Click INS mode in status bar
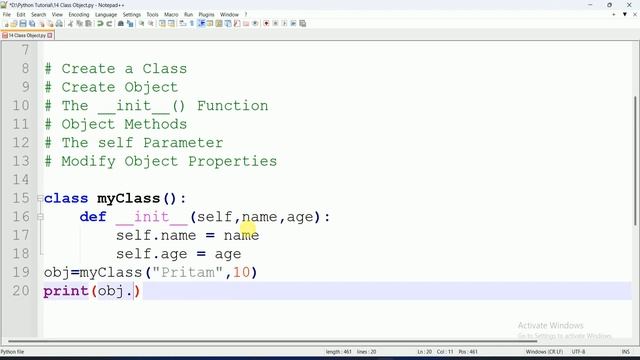This screenshot has width=640, height=360. coord(625,352)
